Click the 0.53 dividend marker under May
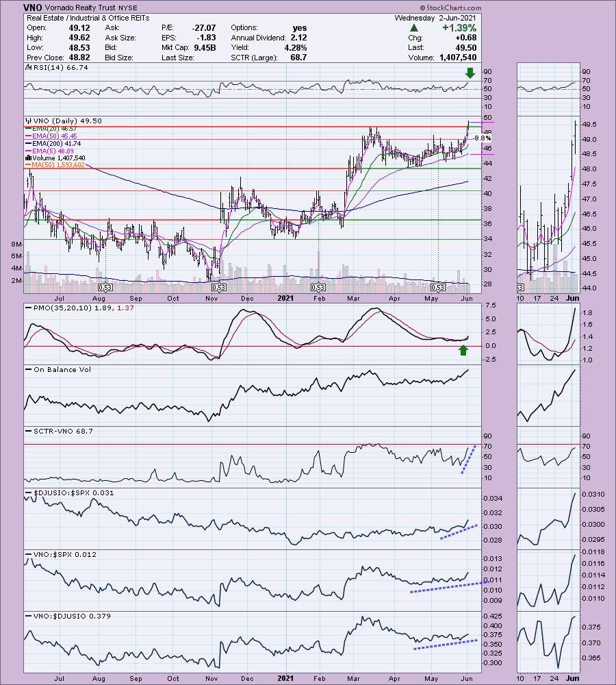The width and height of the screenshot is (616, 685). tap(437, 288)
